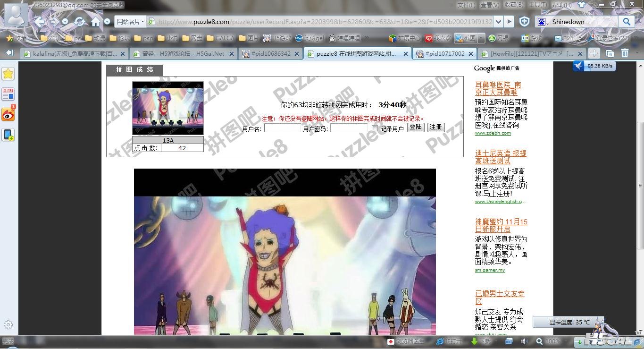Click the 注册 register button
The height and width of the screenshot is (349, 644).
436,127
